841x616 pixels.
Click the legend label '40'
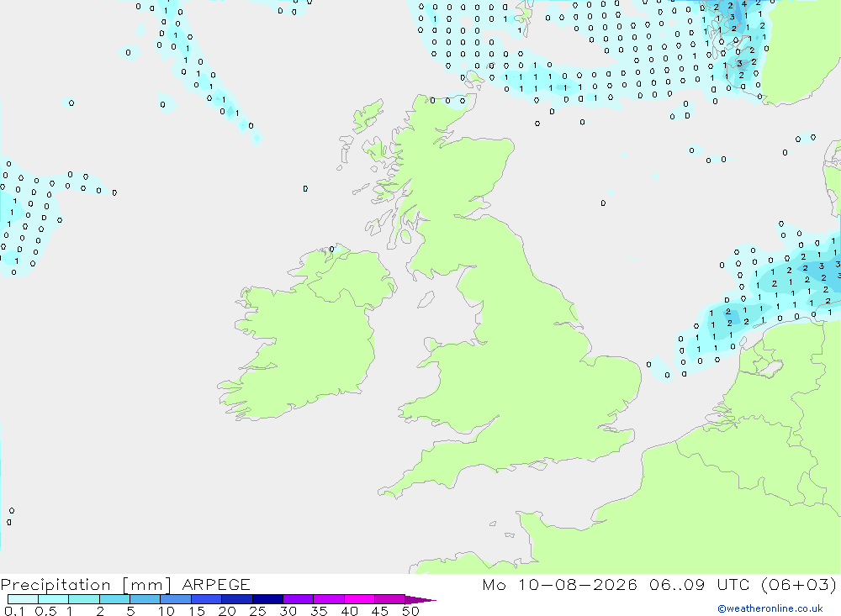pos(349,611)
